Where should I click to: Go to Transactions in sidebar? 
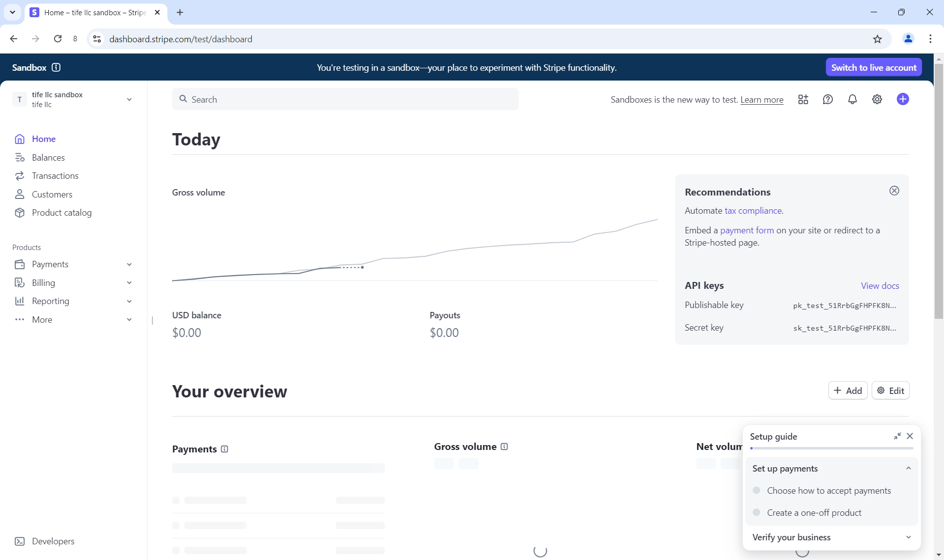pyautogui.click(x=55, y=176)
